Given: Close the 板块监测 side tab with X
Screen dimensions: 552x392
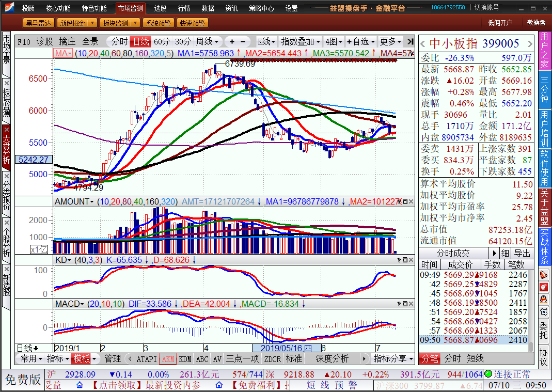Looking at the screenshot, I should [x=6, y=83].
